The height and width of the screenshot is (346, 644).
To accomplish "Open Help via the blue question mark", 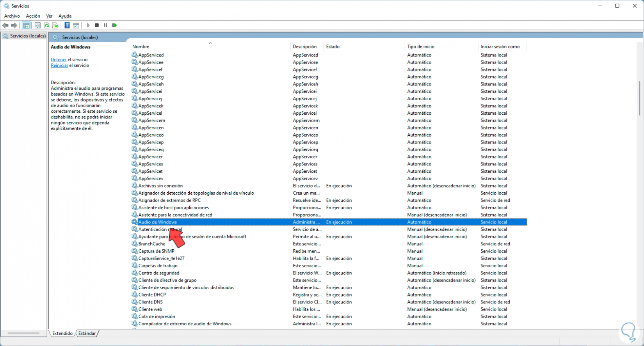I will click(67, 25).
